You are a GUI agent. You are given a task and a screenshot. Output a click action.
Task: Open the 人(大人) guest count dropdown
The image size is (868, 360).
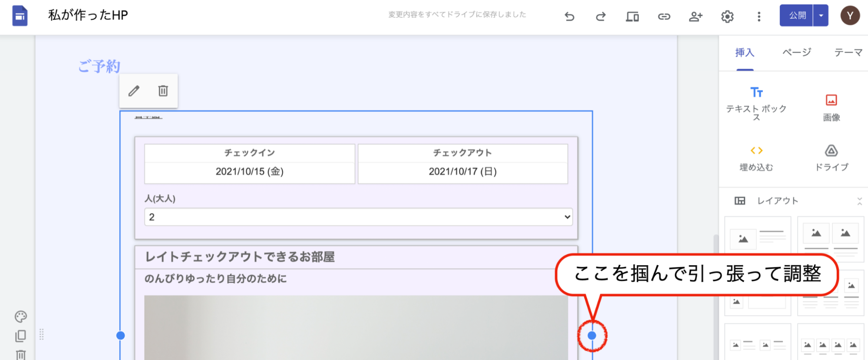click(358, 217)
